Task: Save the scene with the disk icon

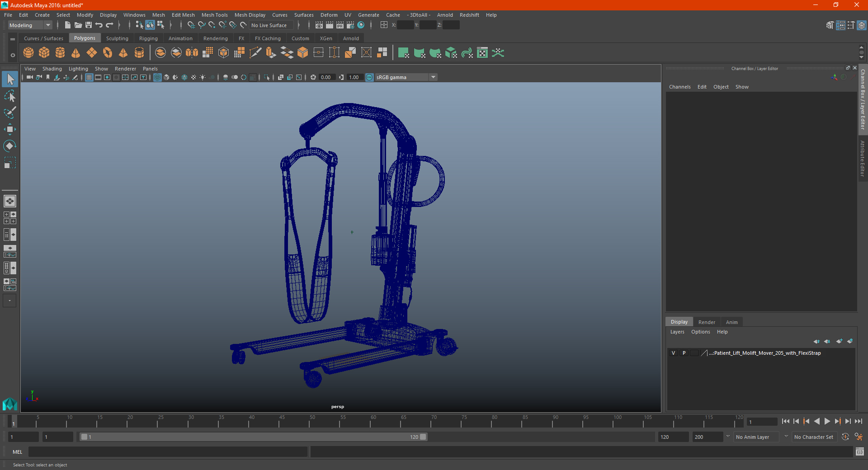Action: (x=89, y=25)
